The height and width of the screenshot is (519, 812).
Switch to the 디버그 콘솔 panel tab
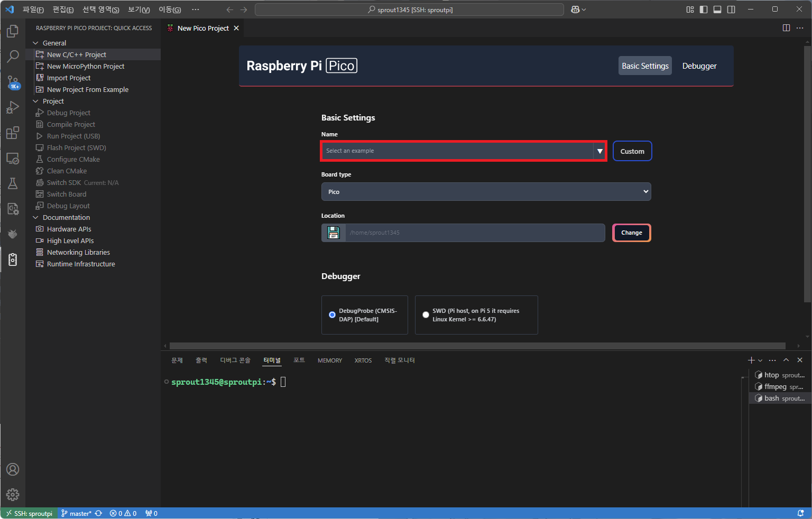click(x=235, y=360)
